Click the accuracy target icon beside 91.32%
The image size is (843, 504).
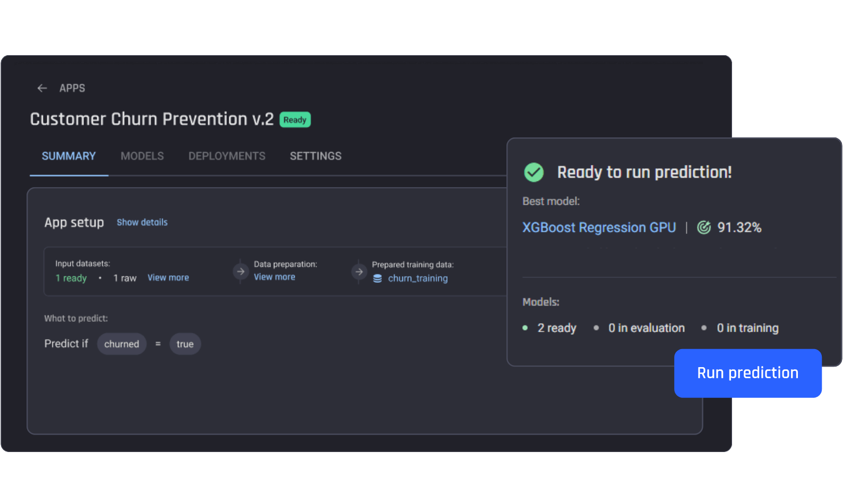pos(704,228)
